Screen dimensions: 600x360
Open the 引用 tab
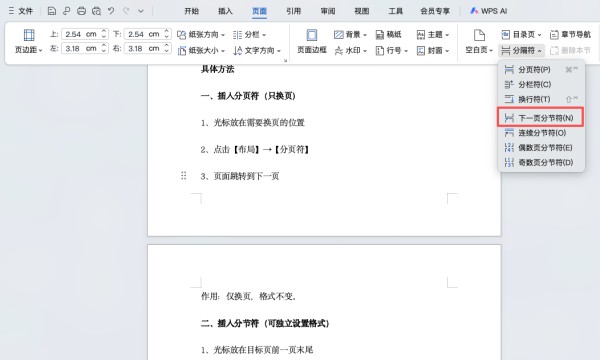coord(293,11)
